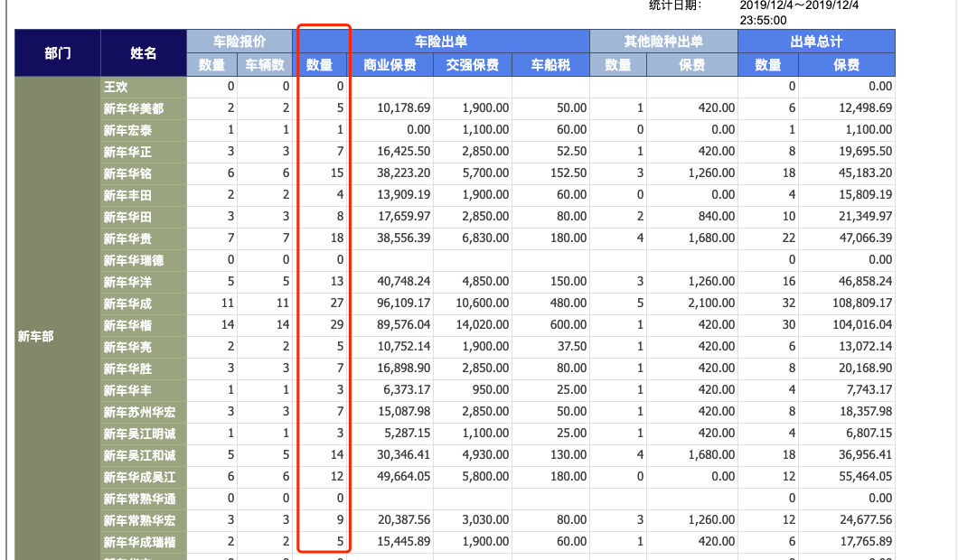The image size is (958, 560).
Task: Select the name cell 新车华美都
Action: pos(144,108)
